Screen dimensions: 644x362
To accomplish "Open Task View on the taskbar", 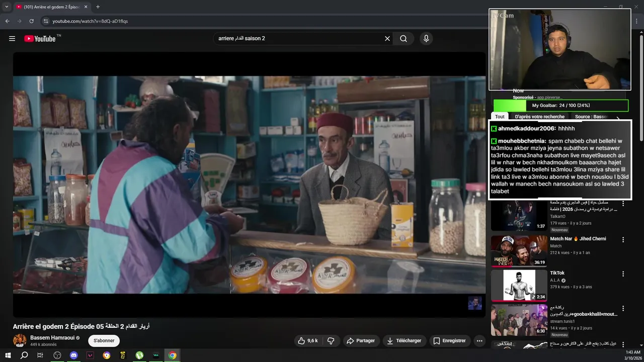I will tap(40, 355).
